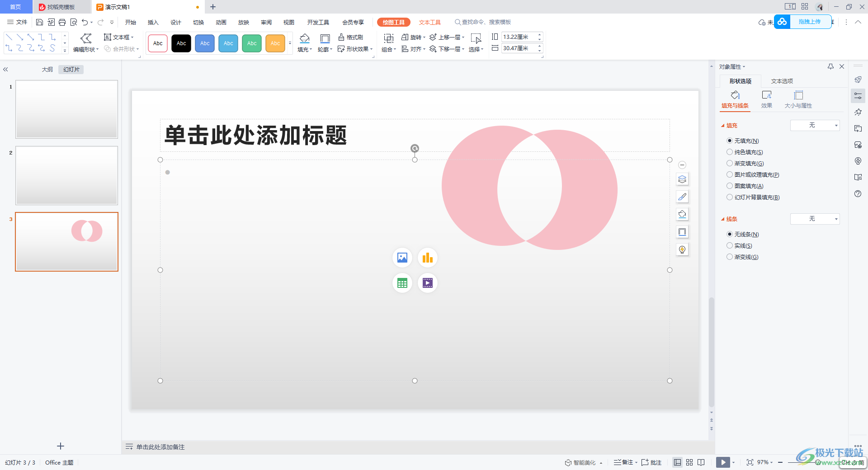Collapse the Line section triangle
868x470 pixels.
(x=722, y=219)
